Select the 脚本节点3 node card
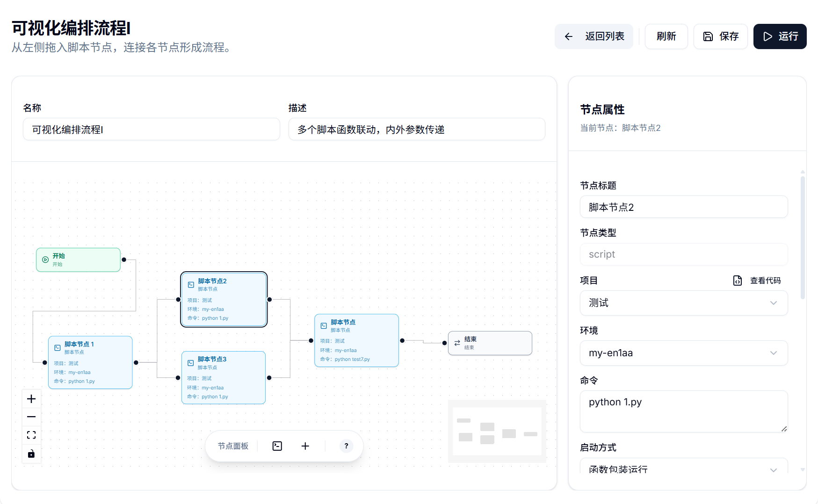This screenshot has height=504, width=818. [x=224, y=377]
